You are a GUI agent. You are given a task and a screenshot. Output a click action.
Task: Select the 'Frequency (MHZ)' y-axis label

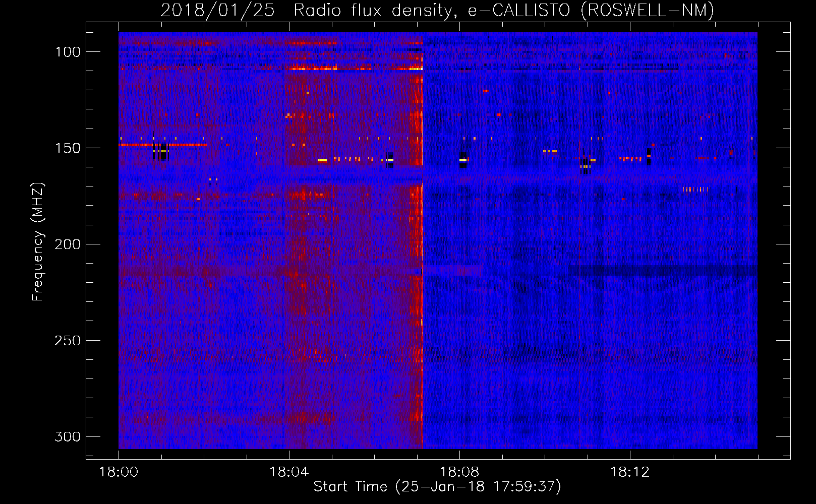38,241
